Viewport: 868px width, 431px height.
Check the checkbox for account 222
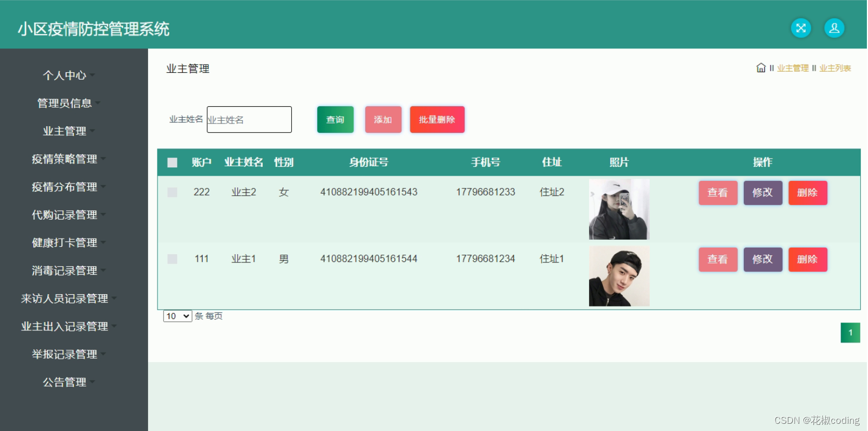173,192
